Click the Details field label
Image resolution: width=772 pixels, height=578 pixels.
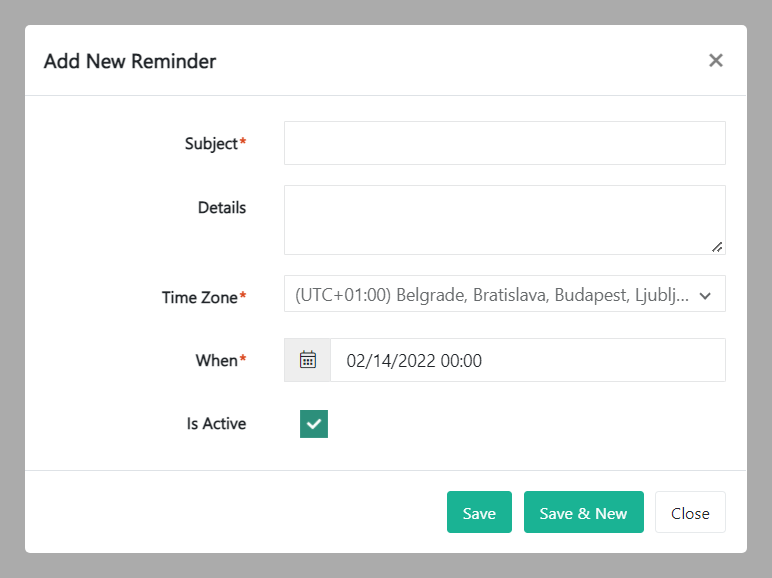click(222, 208)
